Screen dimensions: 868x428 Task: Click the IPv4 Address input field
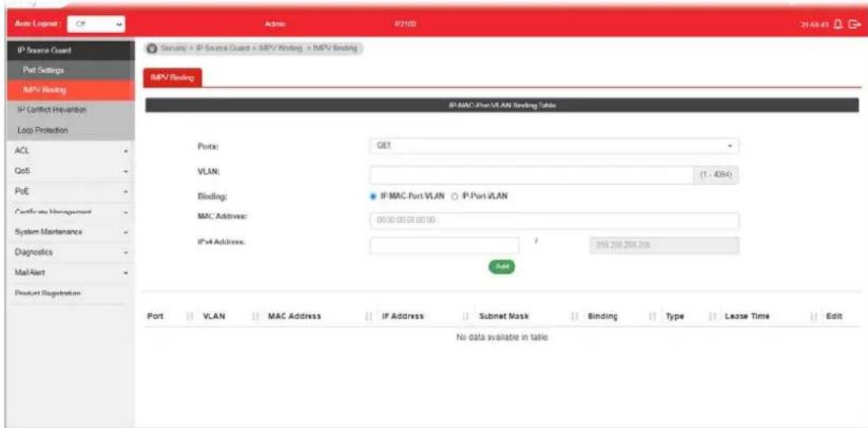click(444, 246)
